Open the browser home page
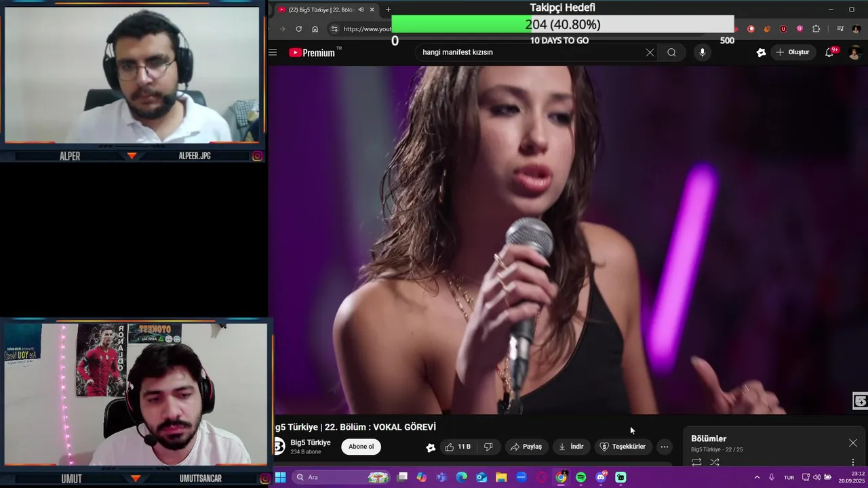The image size is (868, 488). click(315, 28)
